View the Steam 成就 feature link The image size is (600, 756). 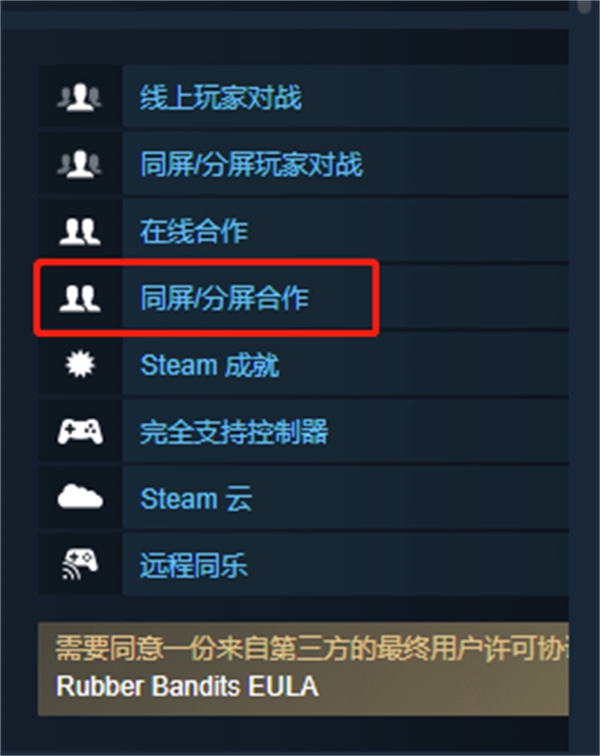pyautogui.click(x=209, y=365)
